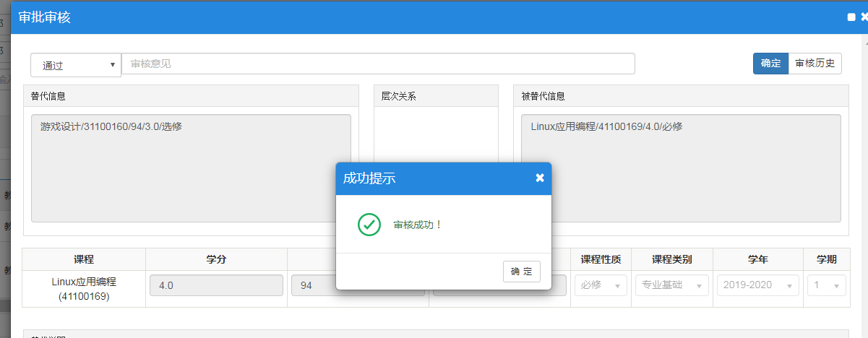
Task: Click the score field showing 94
Action: click(312, 285)
